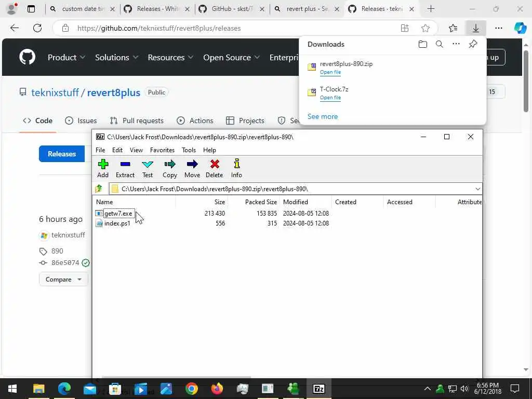This screenshot has width=532, height=399.
Task: Expand the Open Source dropdown
Action: click(x=231, y=57)
